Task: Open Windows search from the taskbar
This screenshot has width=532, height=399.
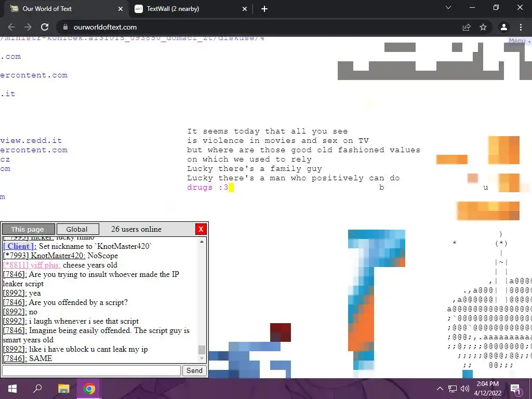Action: pos(37,389)
